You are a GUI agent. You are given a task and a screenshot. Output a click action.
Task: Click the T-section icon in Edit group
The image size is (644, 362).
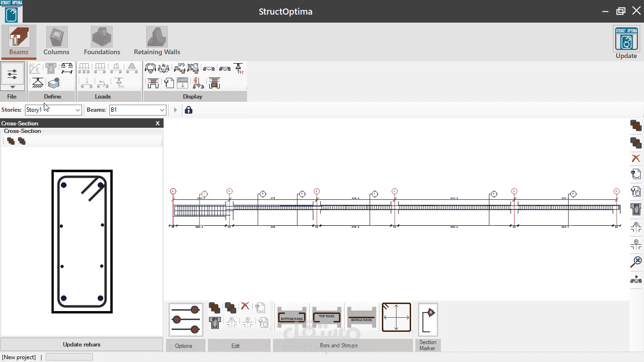click(x=215, y=323)
